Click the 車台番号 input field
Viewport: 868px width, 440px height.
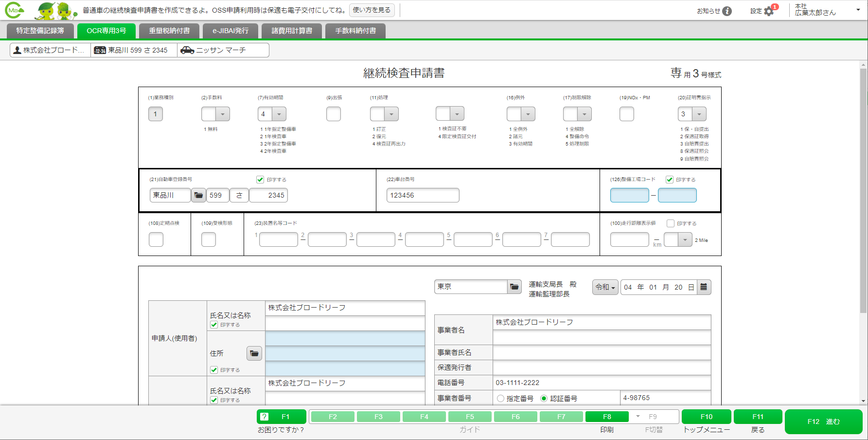click(x=422, y=195)
